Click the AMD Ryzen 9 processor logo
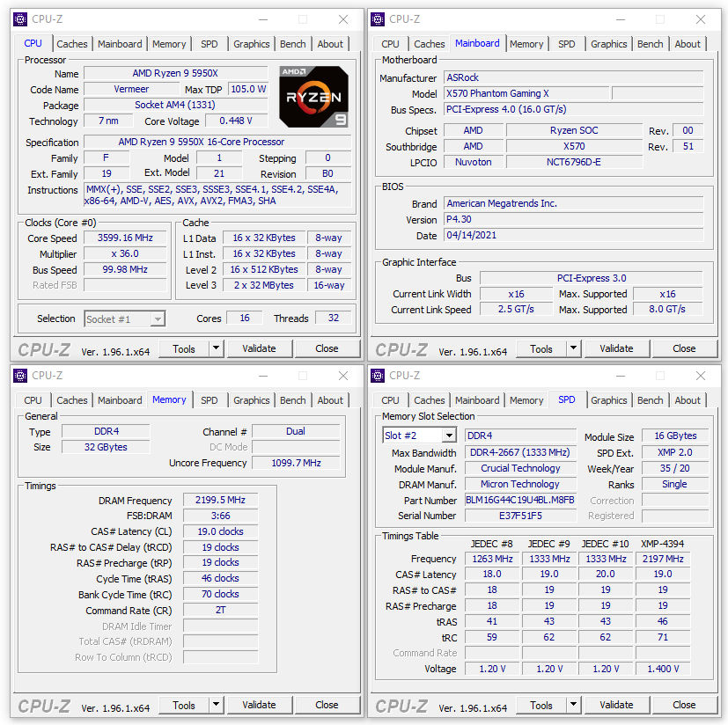Viewport: 728px width, 725px height. (314, 97)
